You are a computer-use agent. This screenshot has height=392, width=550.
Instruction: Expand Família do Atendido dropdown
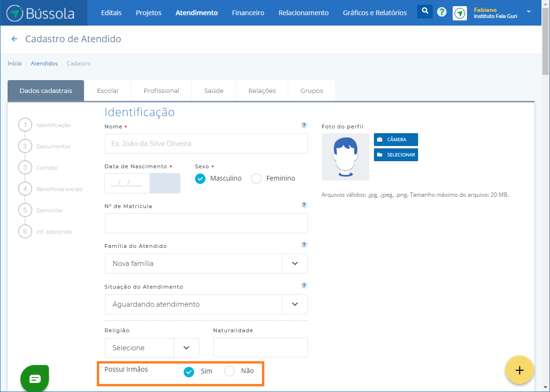tap(295, 264)
